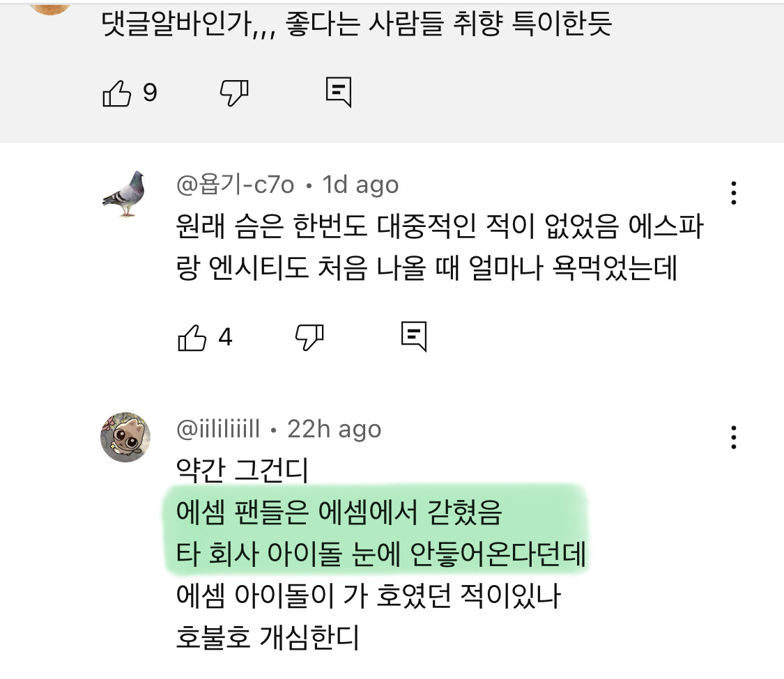Open options menu for @욥기-c7o comment
Viewport: 784px width, 679px height.
[733, 193]
